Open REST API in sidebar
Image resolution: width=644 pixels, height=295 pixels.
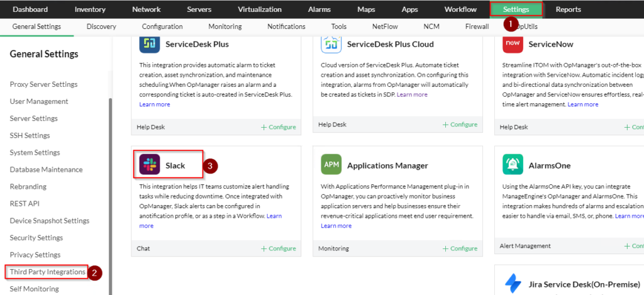tap(25, 203)
